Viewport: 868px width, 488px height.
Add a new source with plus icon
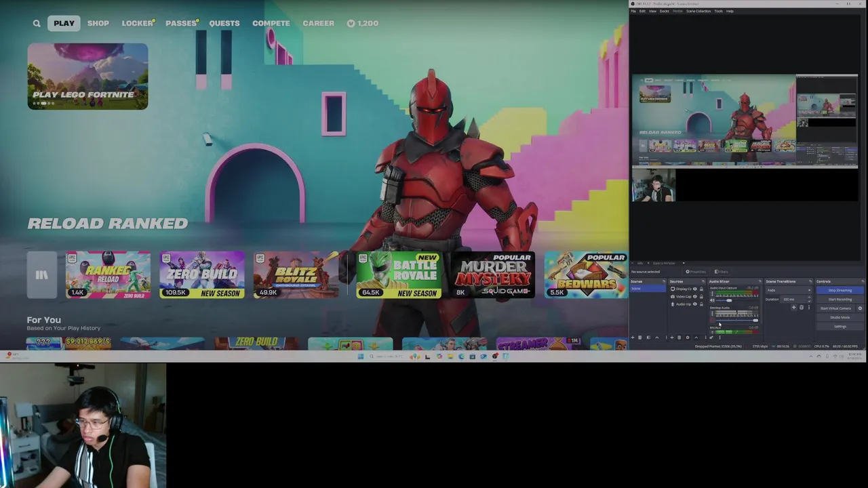click(672, 338)
